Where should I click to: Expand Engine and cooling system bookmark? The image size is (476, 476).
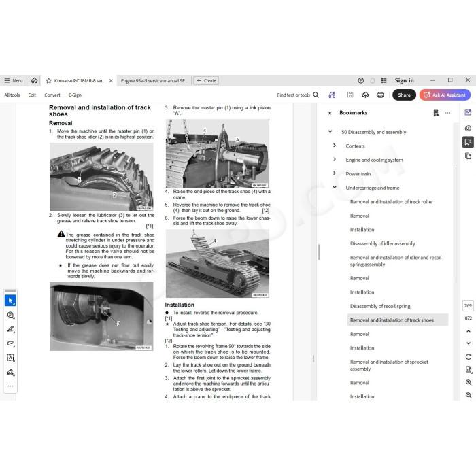click(x=335, y=159)
